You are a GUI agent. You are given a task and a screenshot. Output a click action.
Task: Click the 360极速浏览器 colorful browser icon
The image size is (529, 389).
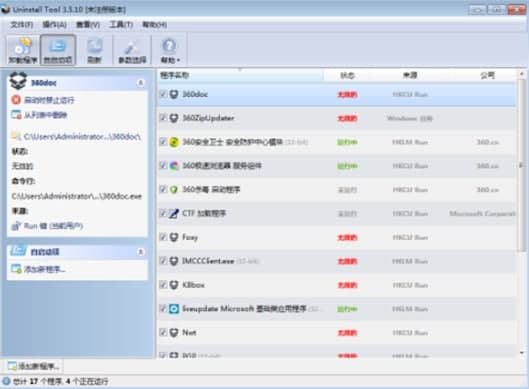click(174, 166)
